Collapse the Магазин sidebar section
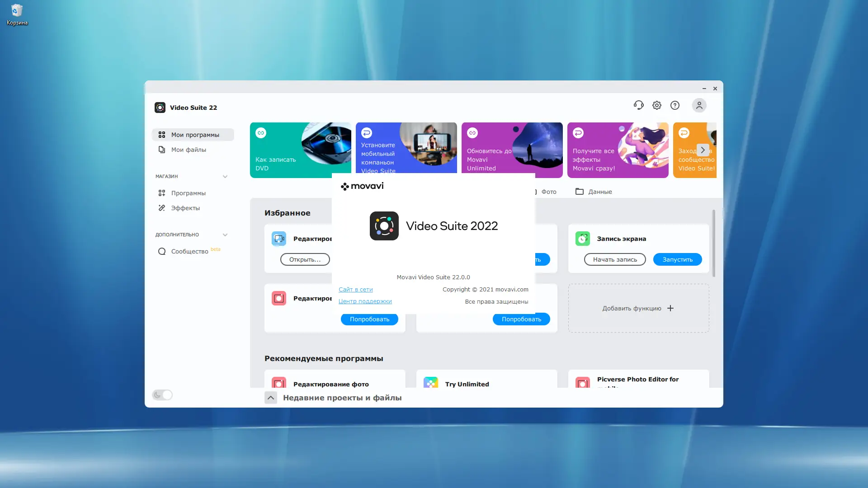Viewport: 868px width, 488px height. coord(225,177)
